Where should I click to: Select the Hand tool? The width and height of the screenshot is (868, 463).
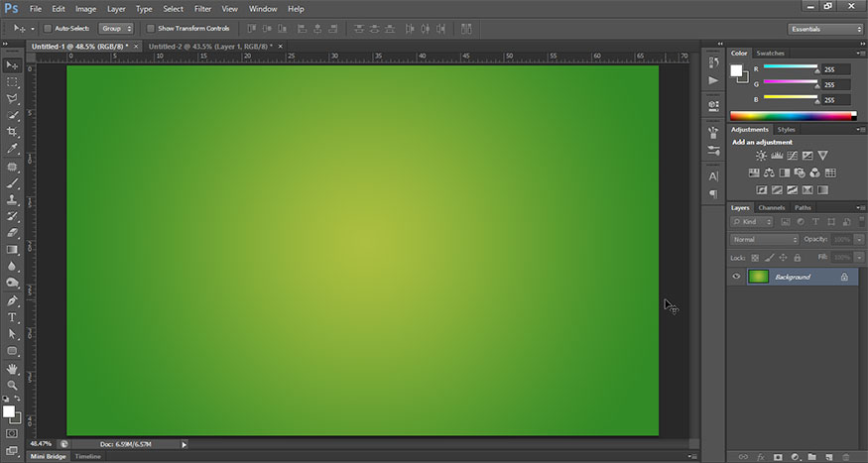pos(12,369)
